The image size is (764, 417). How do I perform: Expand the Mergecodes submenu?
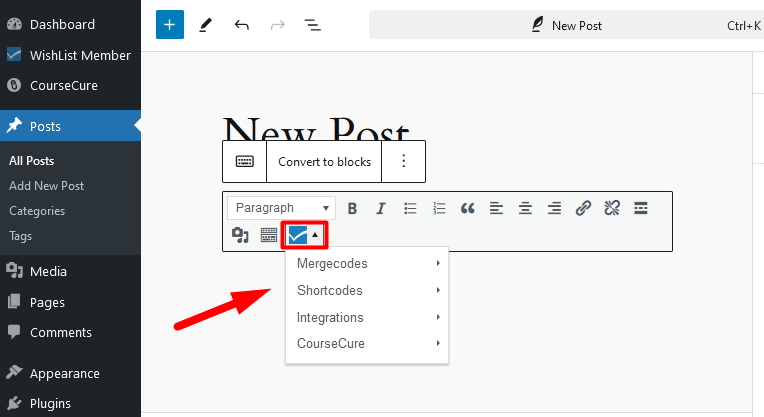[367, 264]
